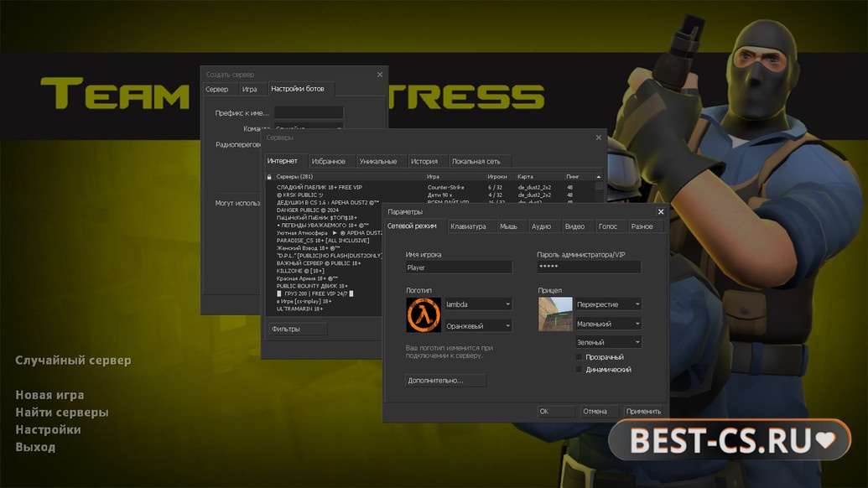Click the OK button in Параметры
This screenshot has height=488, width=868.
[556, 411]
